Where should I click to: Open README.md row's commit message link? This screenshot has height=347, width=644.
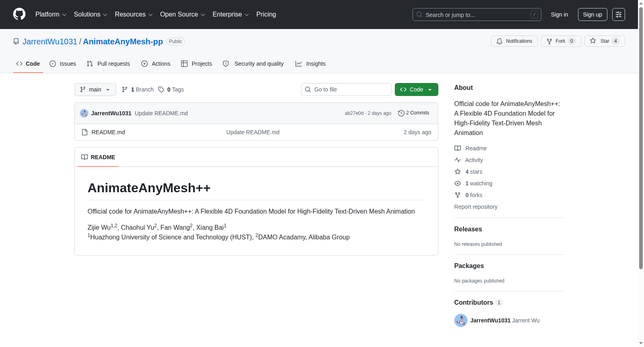click(253, 132)
